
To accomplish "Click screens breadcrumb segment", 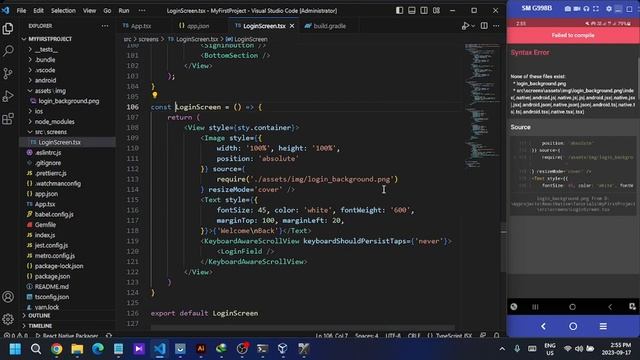I will (148, 39).
